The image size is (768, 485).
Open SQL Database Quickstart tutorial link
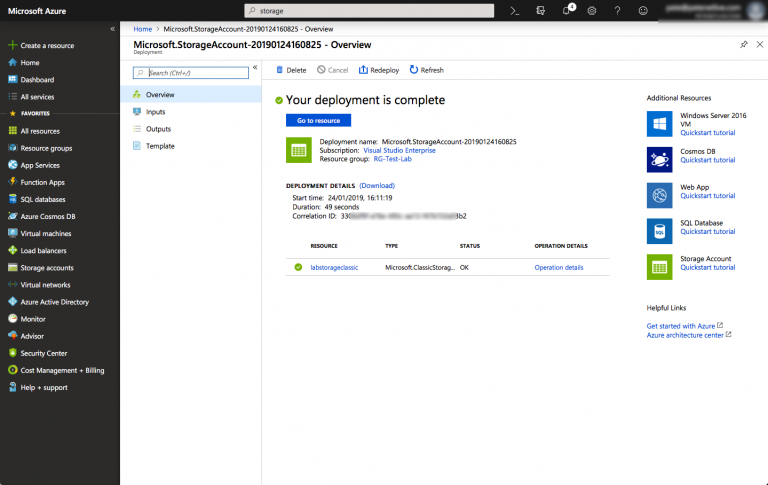tap(707, 232)
